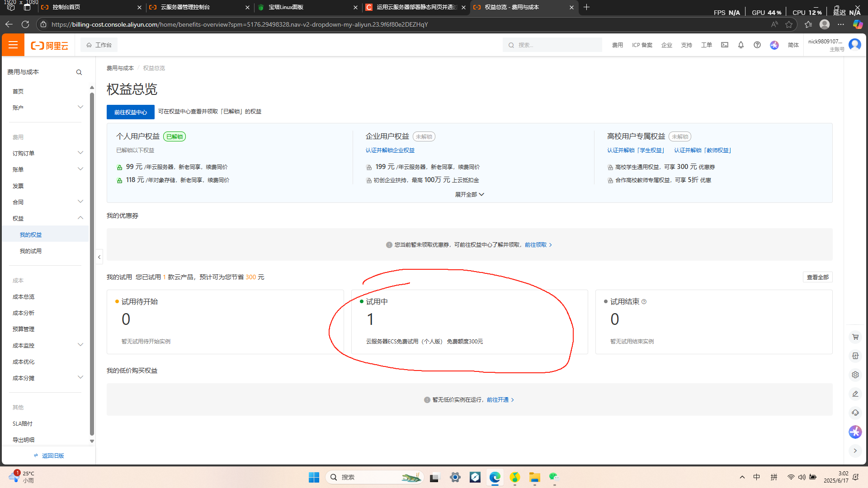Open the browser Copilot icon
The image size is (868, 488).
(858, 24)
